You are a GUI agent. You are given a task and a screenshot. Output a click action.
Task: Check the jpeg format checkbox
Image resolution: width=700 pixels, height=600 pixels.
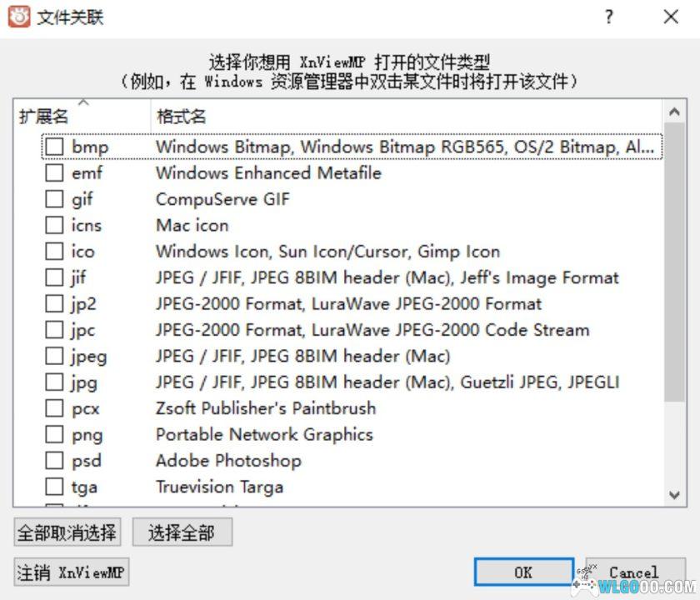click(55, 356)
